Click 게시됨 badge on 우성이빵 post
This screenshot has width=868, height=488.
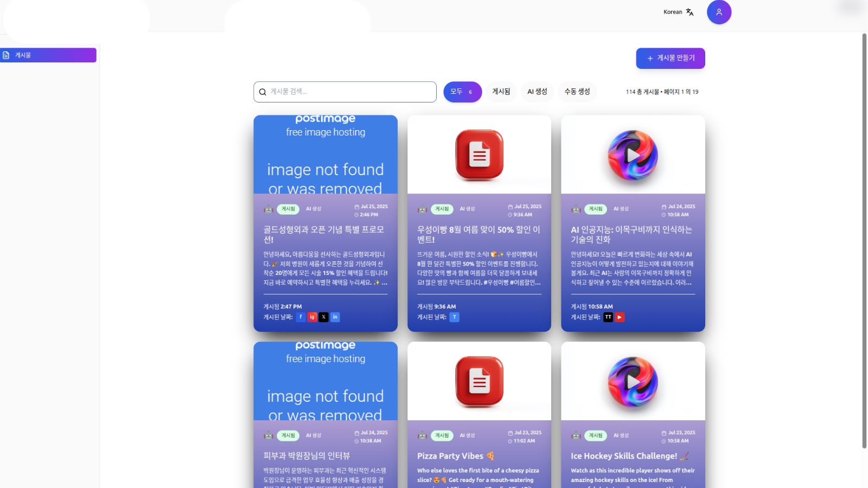coord(442,209)
